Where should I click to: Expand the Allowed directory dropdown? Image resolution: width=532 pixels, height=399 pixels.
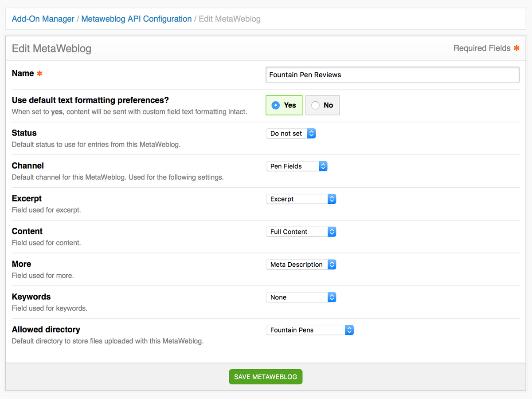[x=309, y=330]
